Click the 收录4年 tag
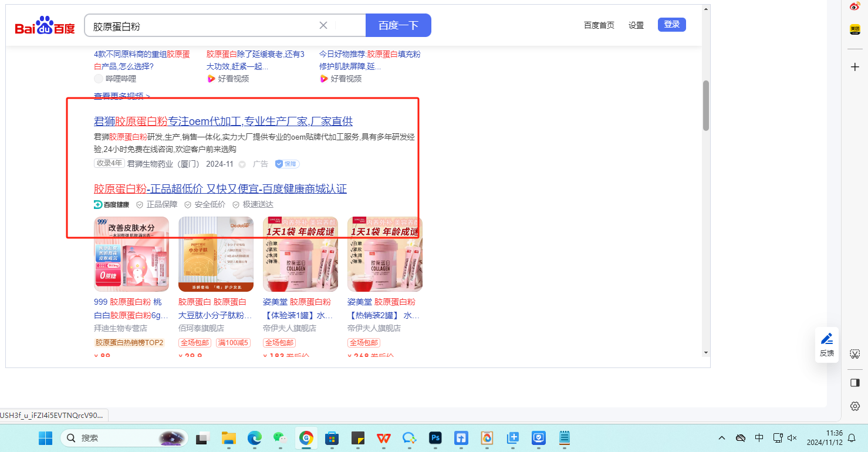Image resolution: width=868 pixels, height=452 pixels. click(x=110, y=163)
